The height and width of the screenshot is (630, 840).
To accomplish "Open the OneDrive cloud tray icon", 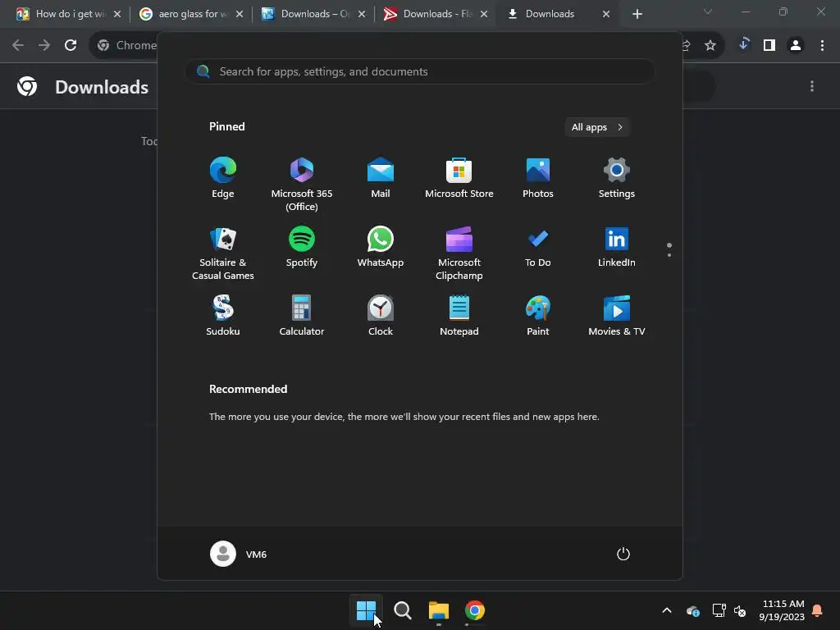I will (692, 610).
